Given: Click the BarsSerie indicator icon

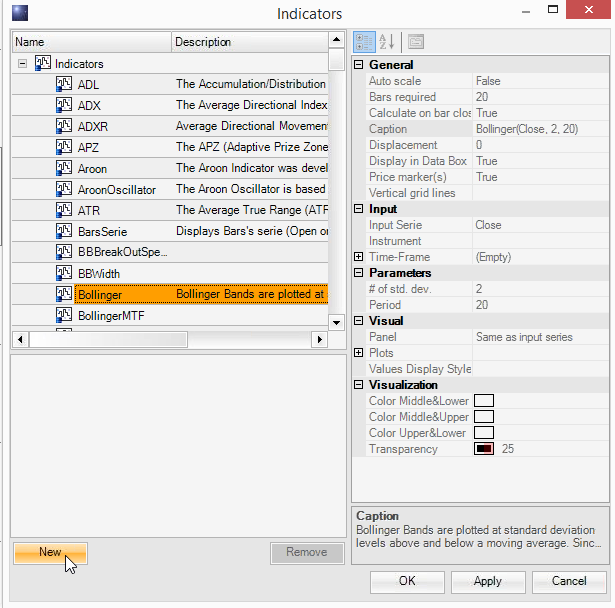Looking at the screenshot, I should click(x=64, y=231).
